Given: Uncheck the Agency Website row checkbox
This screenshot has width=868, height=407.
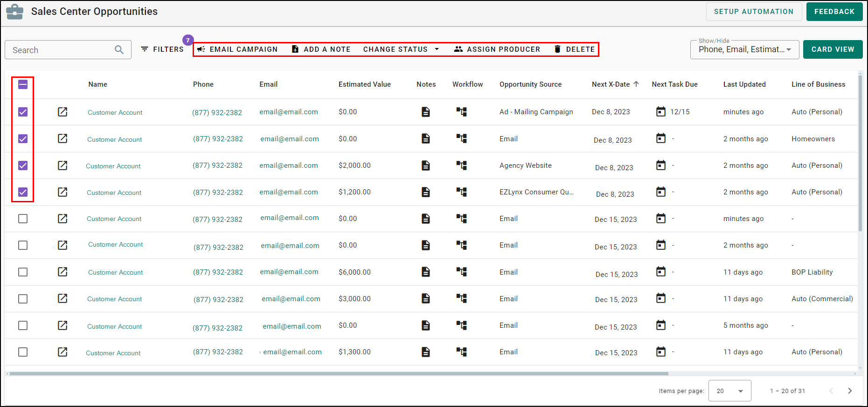Looking at the screenshot, I should pos(23,166).
